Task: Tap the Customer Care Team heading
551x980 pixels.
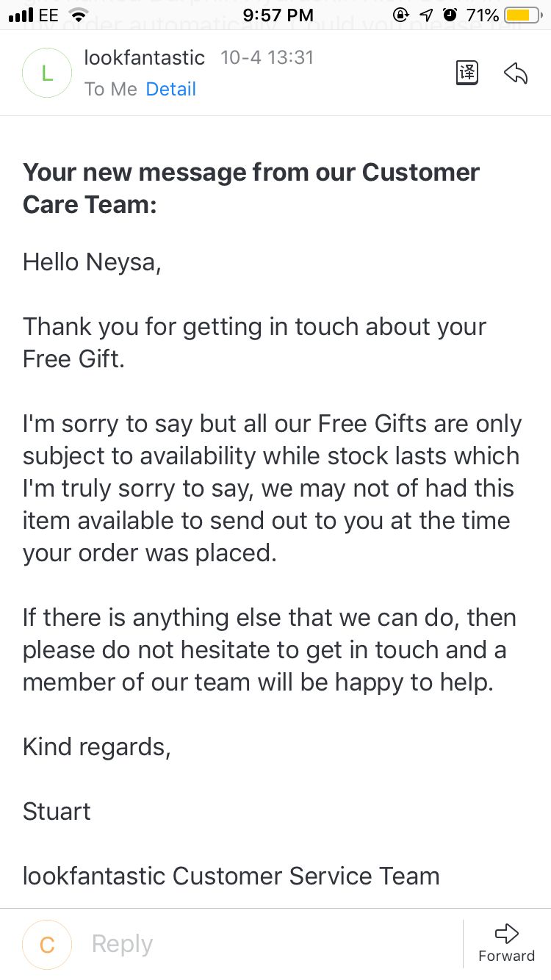Action: click(251, 187)
